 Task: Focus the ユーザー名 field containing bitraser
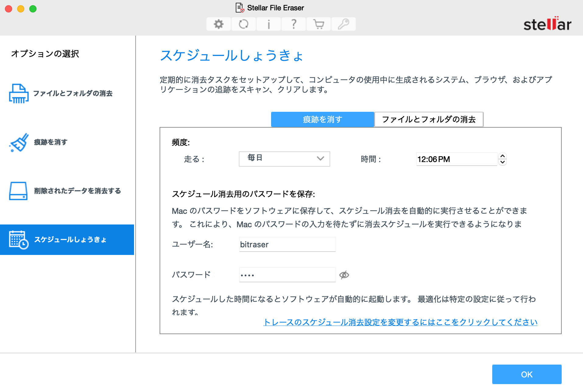[x=287, y=244]
